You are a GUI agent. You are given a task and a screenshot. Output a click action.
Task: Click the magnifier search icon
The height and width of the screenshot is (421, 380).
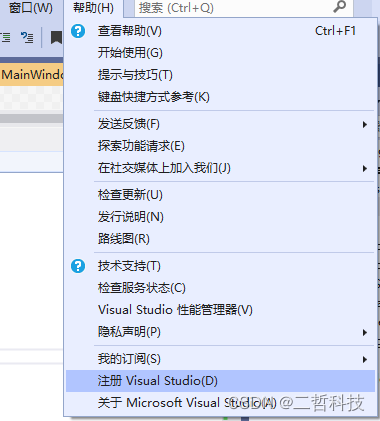pos(339,7)
